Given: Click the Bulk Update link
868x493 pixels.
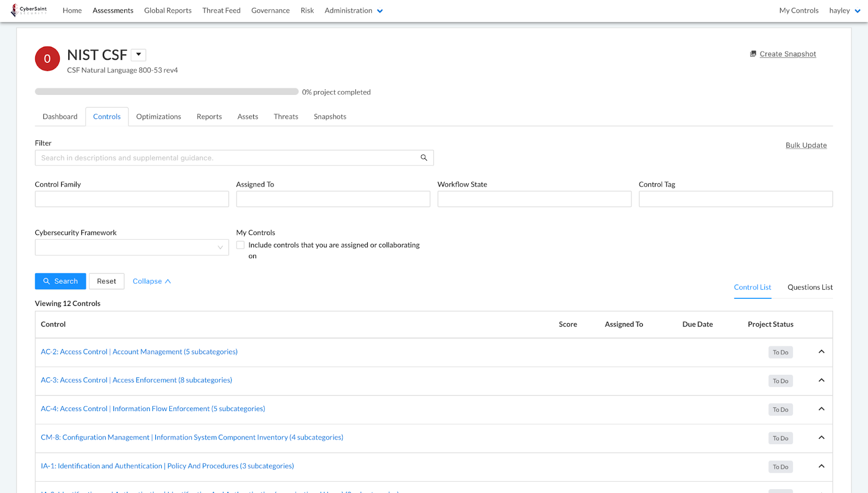Looking at the screenshot, I should click(806, 145).
